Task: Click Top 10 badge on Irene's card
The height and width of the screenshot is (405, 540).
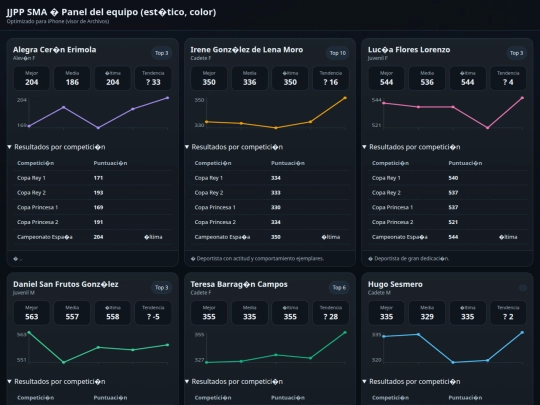Action: coord(338,53)
